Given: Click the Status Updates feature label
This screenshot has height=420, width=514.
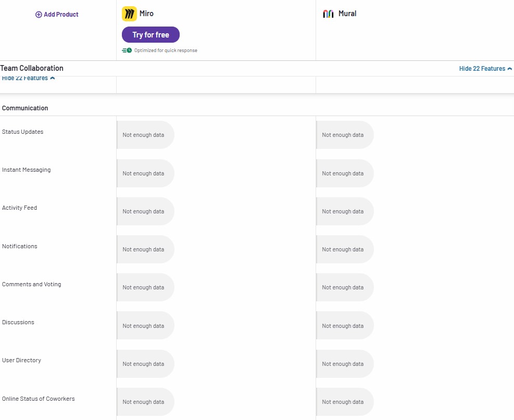Looking at the screenshot, I should 23,132.
